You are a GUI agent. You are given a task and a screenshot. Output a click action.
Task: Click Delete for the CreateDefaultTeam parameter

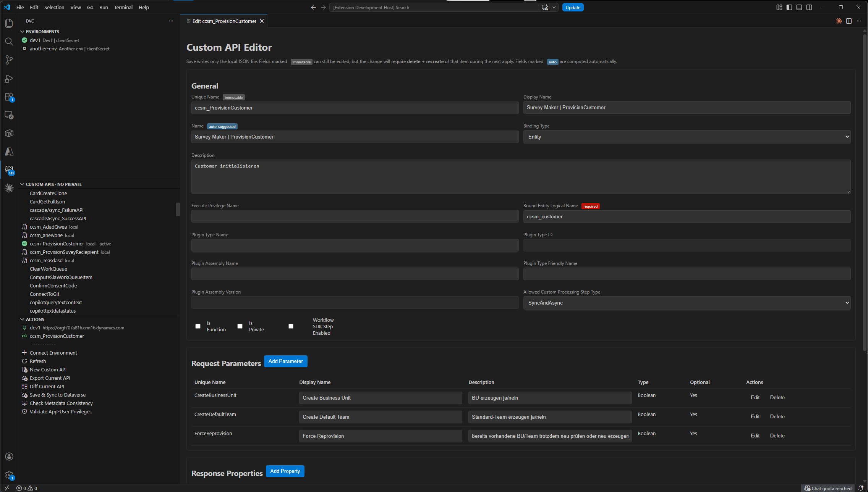coord(777,416)
